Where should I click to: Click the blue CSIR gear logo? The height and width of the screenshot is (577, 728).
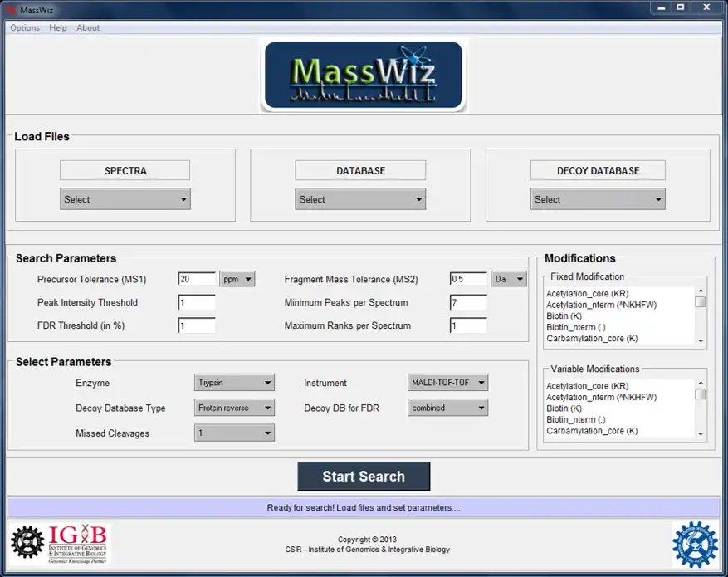[x=695, y=544]
